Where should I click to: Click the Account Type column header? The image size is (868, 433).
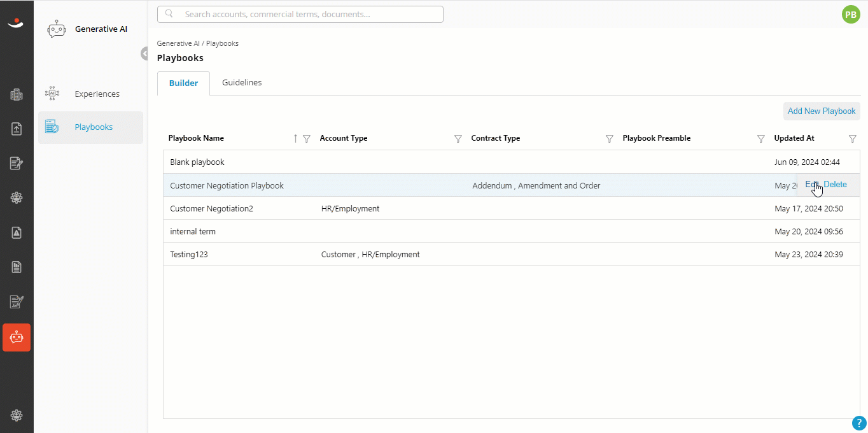pyautogui.click(x=344, y=138)
